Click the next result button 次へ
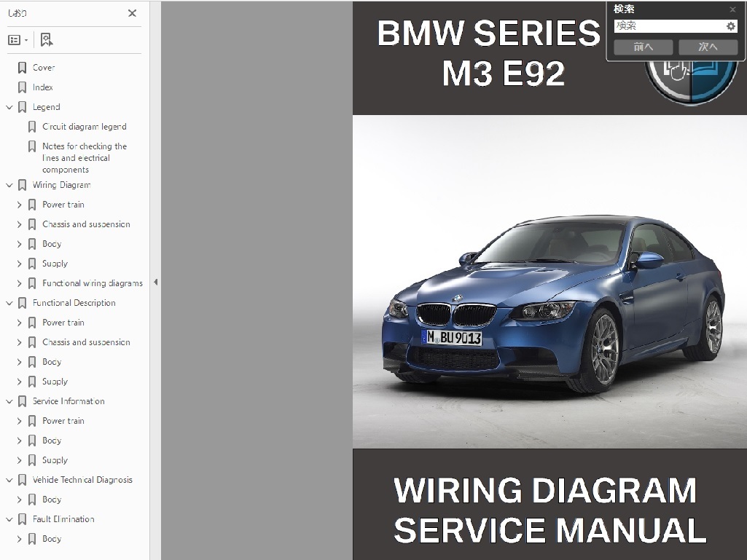This screenshot has height=560, width=747. [x=708, y=47]
